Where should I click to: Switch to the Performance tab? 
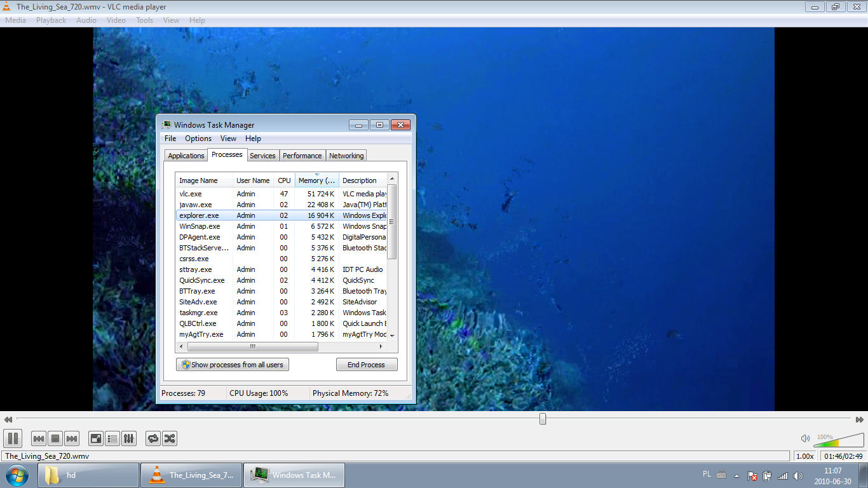(x=302, y=156)
